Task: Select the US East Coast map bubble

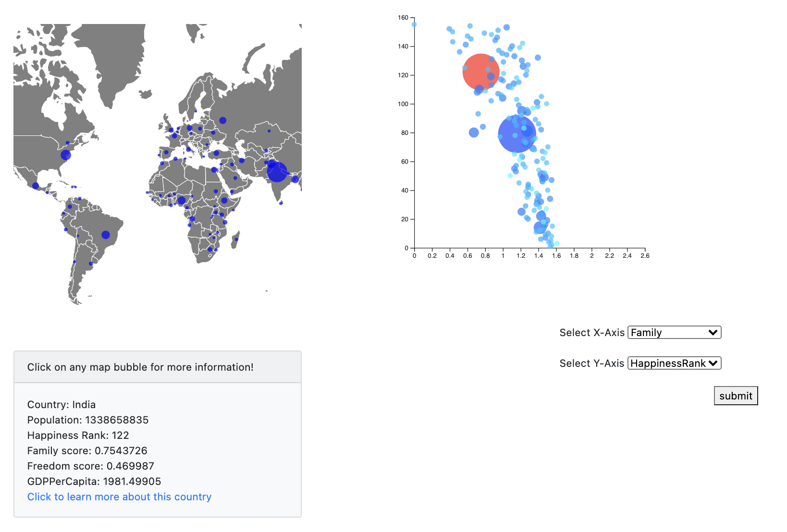Action: pyautogui.click(x=66, y=155)
